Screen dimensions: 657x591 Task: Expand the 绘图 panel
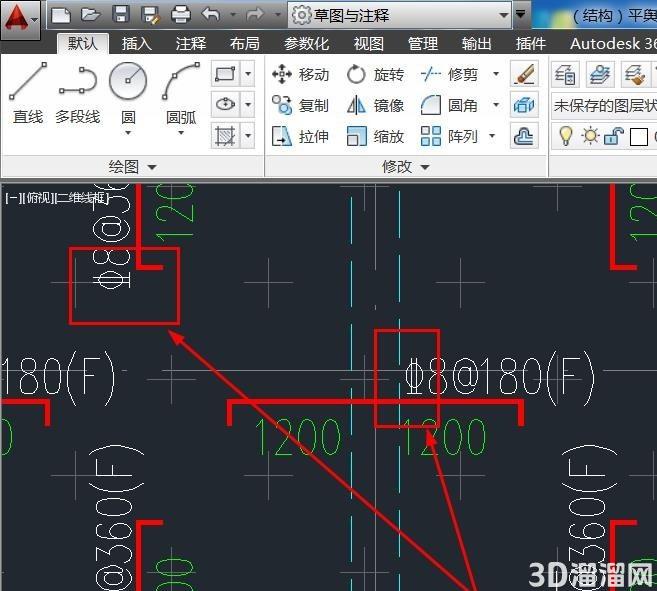[132, 167]
